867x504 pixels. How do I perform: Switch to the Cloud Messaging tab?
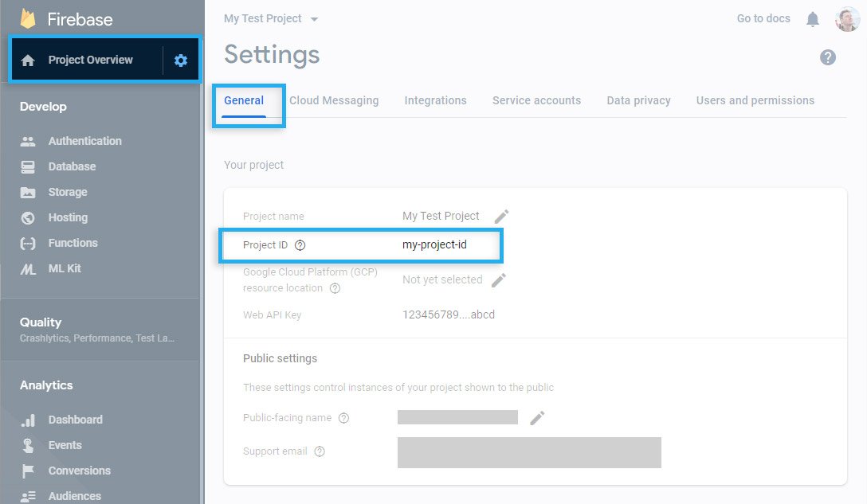(x=334, y=100)
